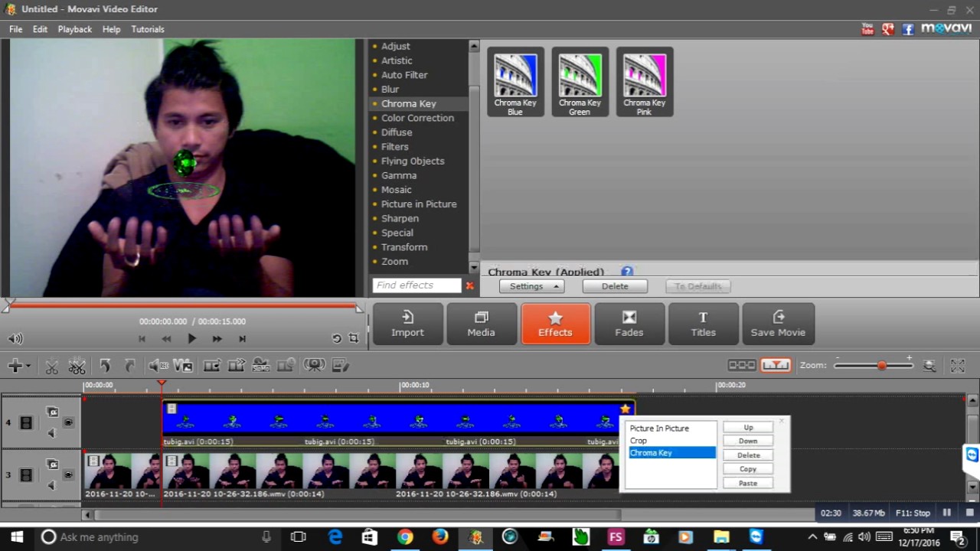Open the Tutorials menu
980x551 pixels.
pyautogui.click(x=148, y=29)
